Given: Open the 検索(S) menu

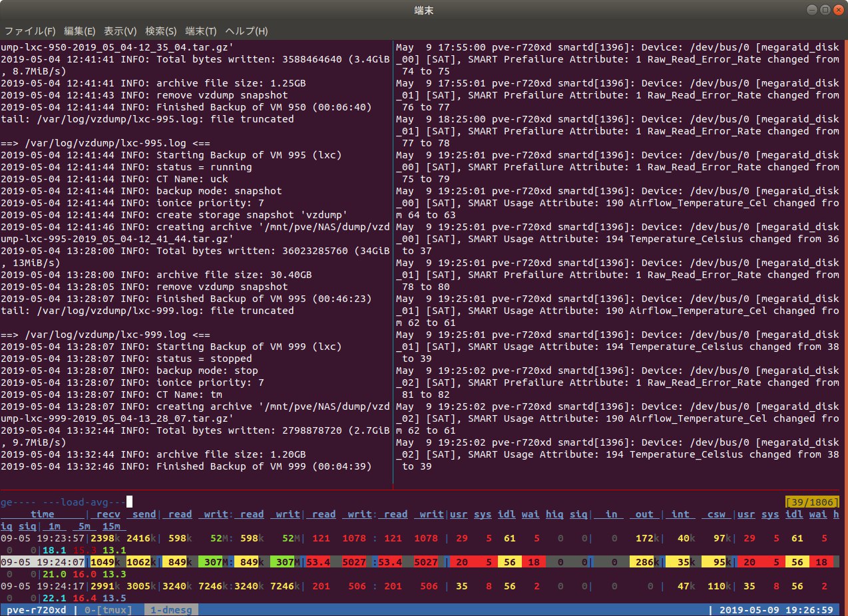Looking at the screenshot, I should [x=161, y=31].
